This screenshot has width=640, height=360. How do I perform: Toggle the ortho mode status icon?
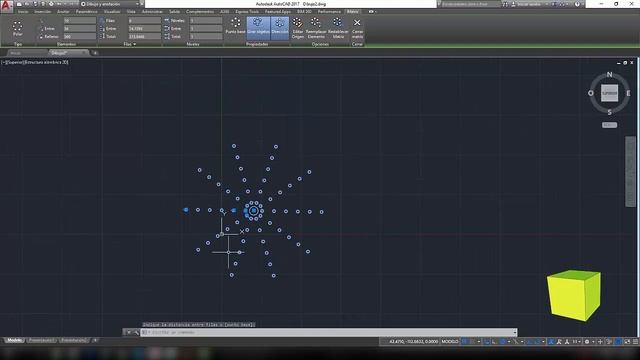click(x=494, y=342)
